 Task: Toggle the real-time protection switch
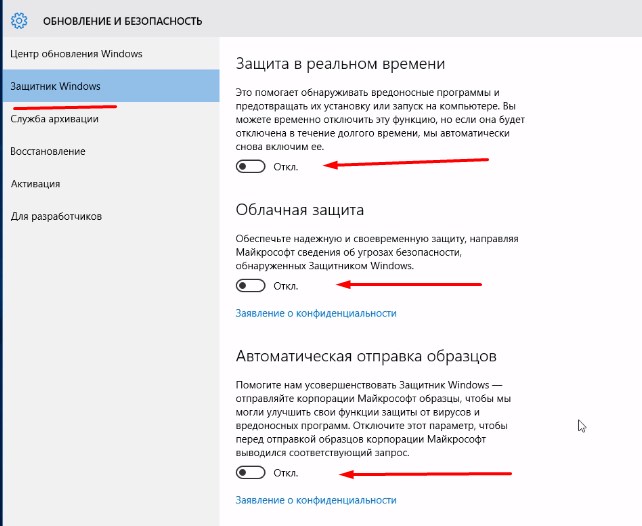[x=251, y=166]
